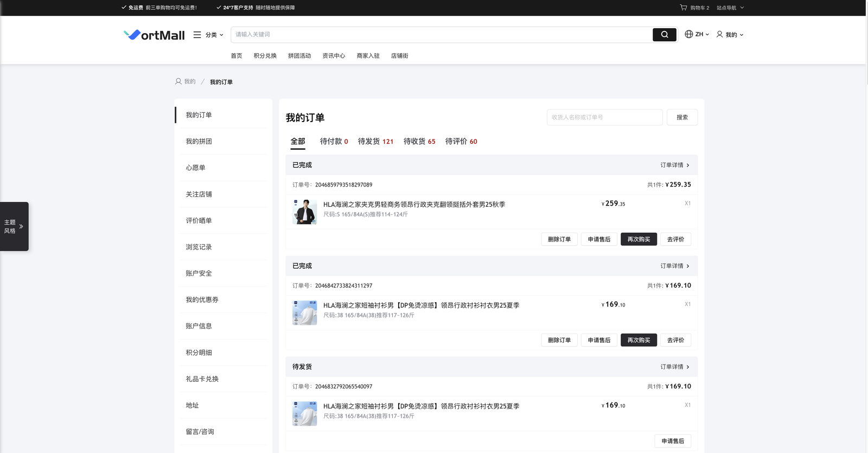This screenshot has height=453, width=868.
Task: Open the 我的 account dropdown
Action: 734,35
